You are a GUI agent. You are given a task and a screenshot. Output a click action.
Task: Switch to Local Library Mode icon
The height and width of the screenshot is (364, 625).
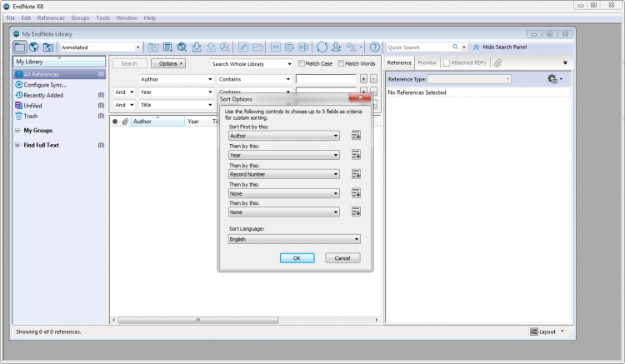(x=19, y=47)
